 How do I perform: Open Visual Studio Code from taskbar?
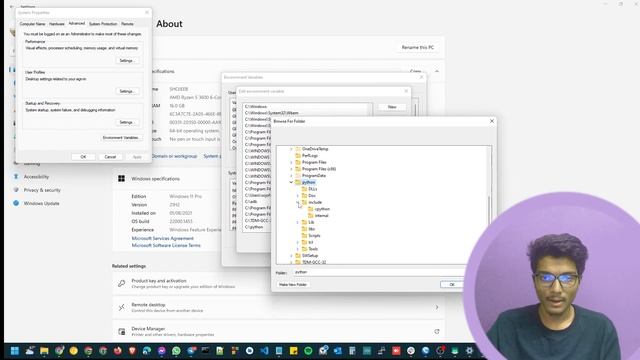[x=264, y=351]
